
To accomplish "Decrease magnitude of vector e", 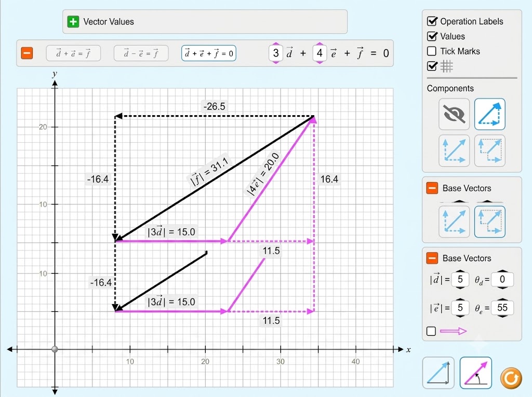I will (460, 316).
